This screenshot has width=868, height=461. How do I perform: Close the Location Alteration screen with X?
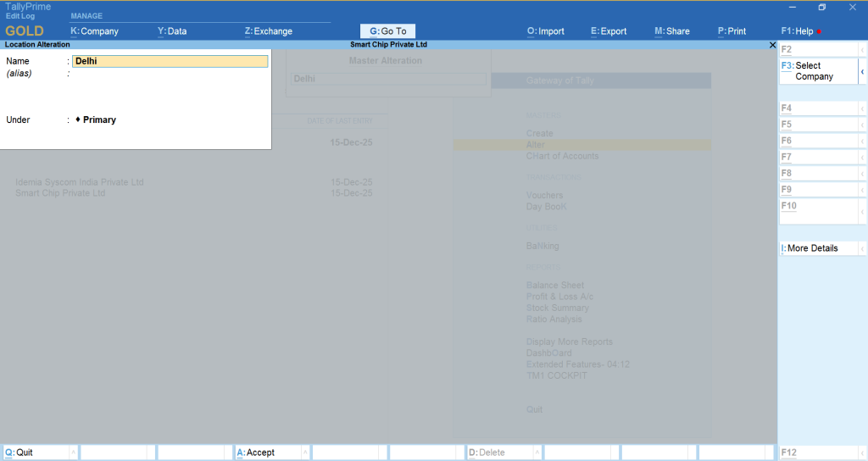pyautogui.click(x=772, y=44)
